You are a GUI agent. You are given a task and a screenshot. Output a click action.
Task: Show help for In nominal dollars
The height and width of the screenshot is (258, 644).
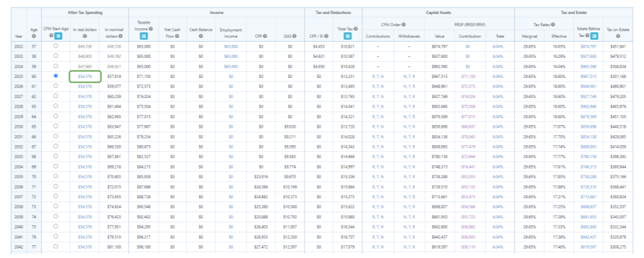pyautogui.click(x=121, y=36)
